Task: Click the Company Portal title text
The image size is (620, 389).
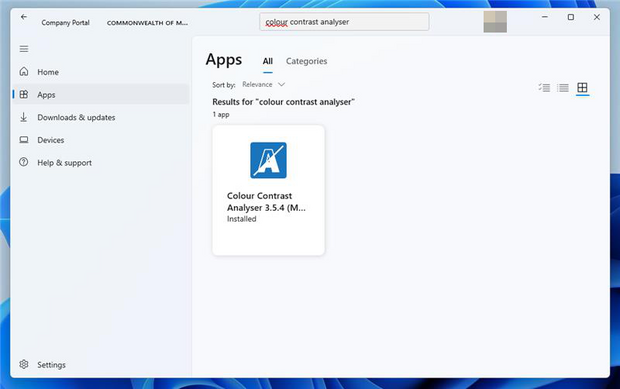Action: tap(66, 23)
